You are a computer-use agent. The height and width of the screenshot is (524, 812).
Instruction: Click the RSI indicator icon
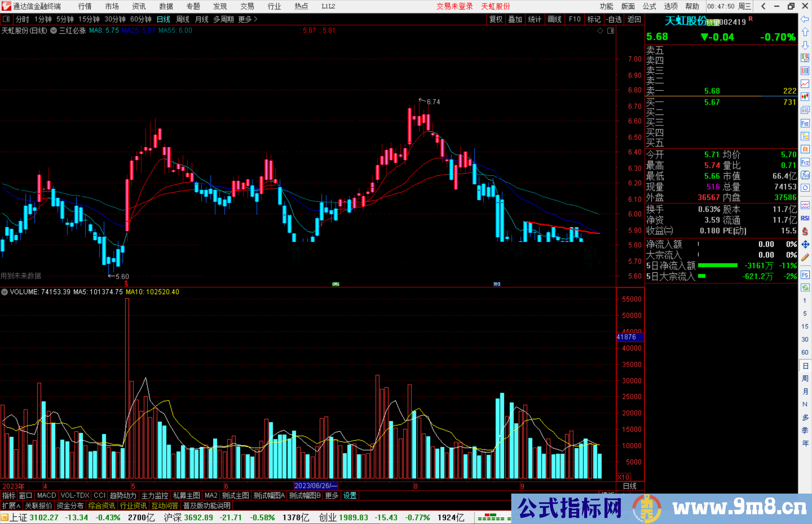(x=805, y=218)
